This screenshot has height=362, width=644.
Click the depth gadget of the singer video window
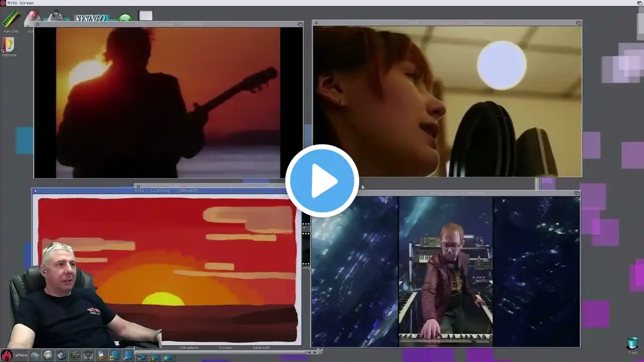pos(579,23)
